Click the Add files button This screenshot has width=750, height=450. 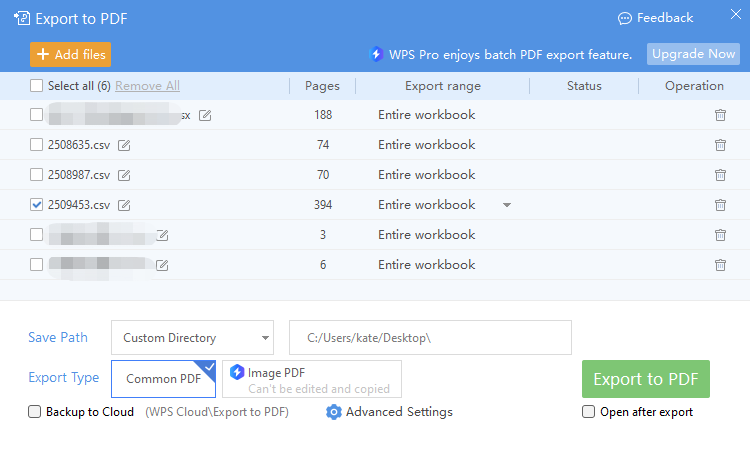click(70, 55)
